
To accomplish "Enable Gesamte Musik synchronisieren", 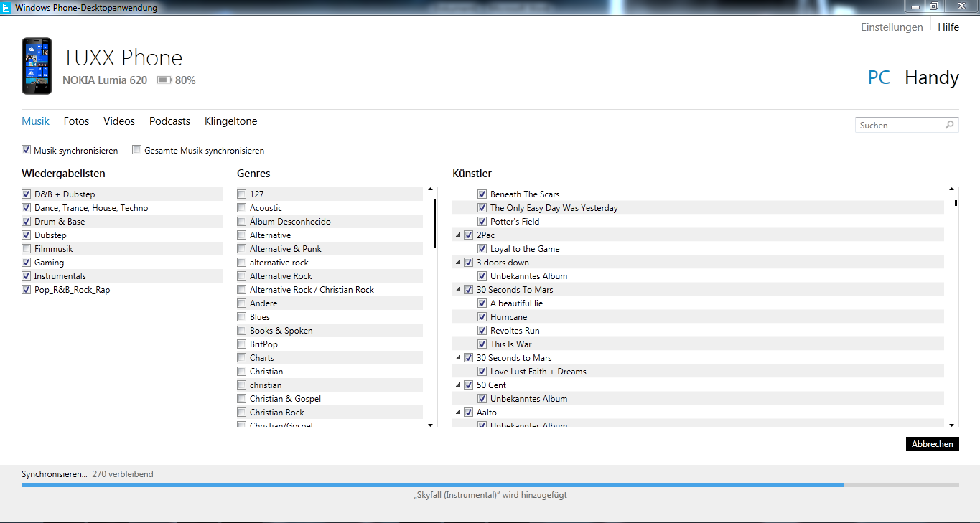I will tap(136, 151).
